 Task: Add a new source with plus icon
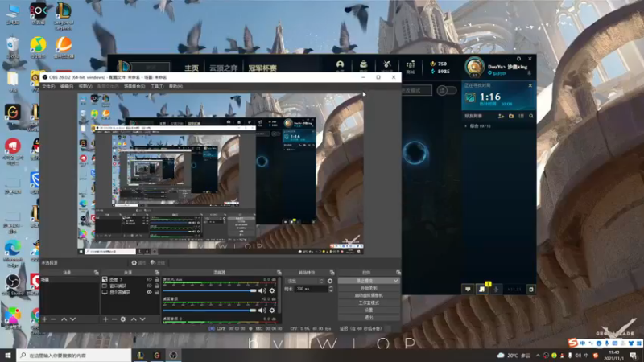coord(105,319)
